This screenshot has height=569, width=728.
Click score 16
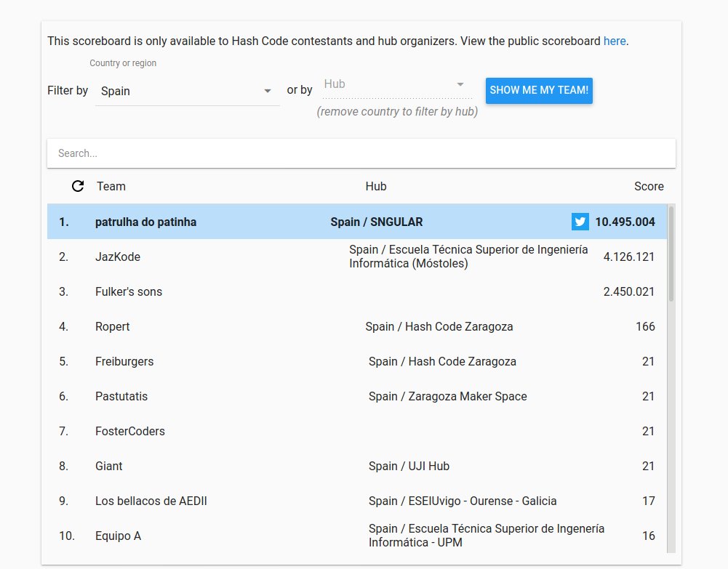pos(649,536)
